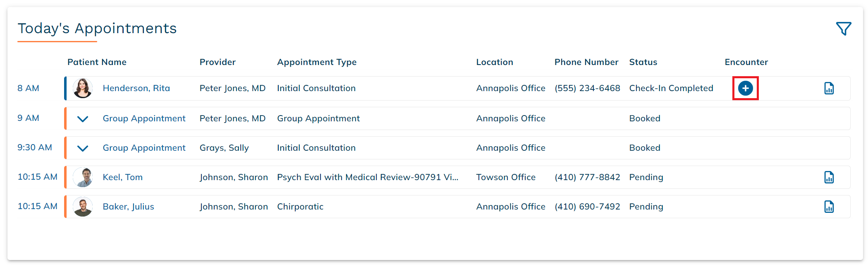Click Julius Baker's profile photo
868x265 pixels.
(x=83, y=207)
